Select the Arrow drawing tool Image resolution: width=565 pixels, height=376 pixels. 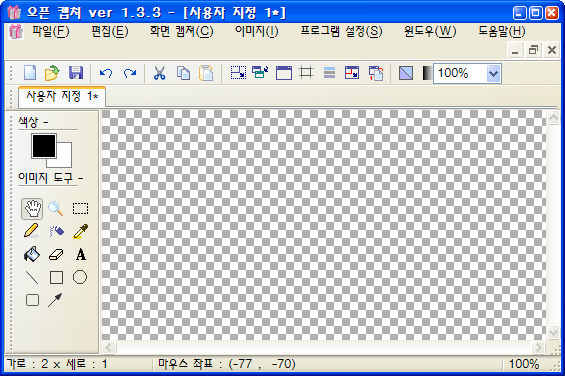(55, 300)
